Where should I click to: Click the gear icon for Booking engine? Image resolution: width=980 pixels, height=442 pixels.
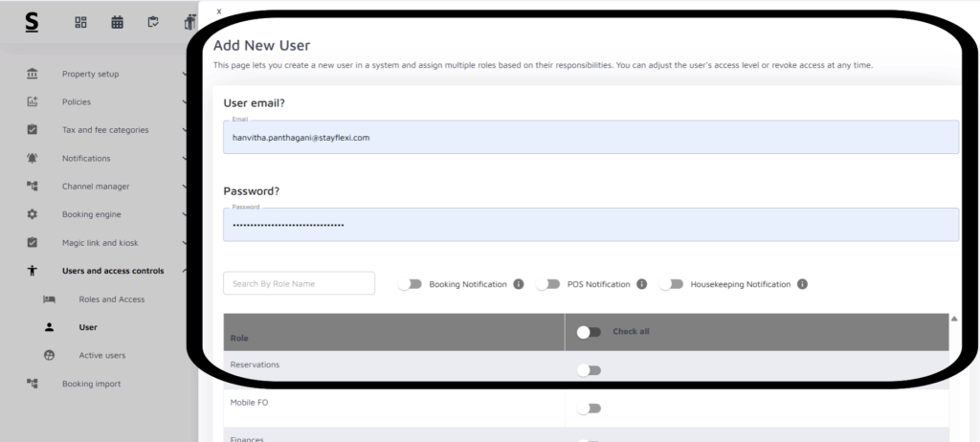tap(33, 214)
